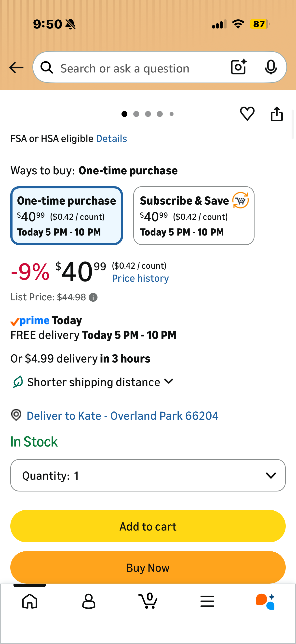This screenshot has width=296, height=644.
Task: Open the Quantity dropdown
Action: pyautogui.click(x=148, y=475)
